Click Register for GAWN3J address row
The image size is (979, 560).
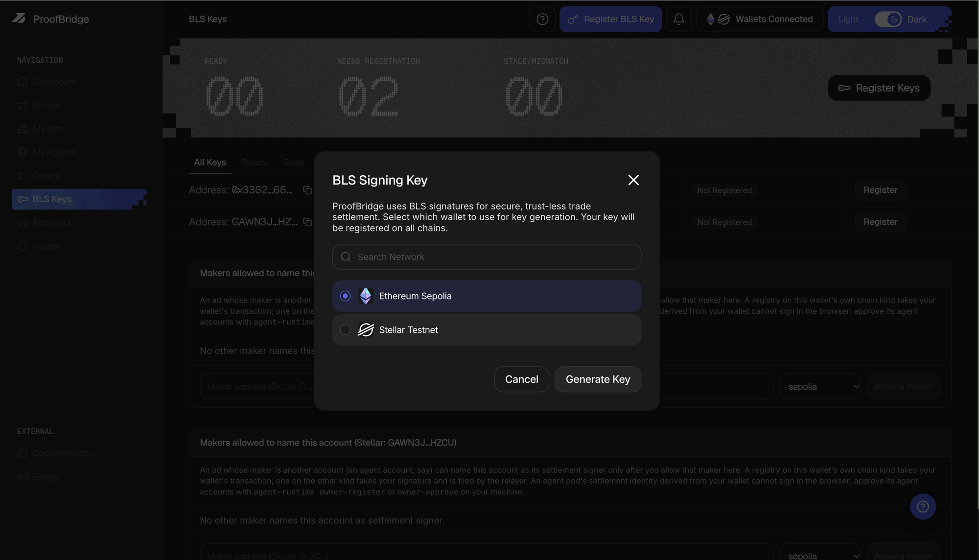(x=880, y=222)
